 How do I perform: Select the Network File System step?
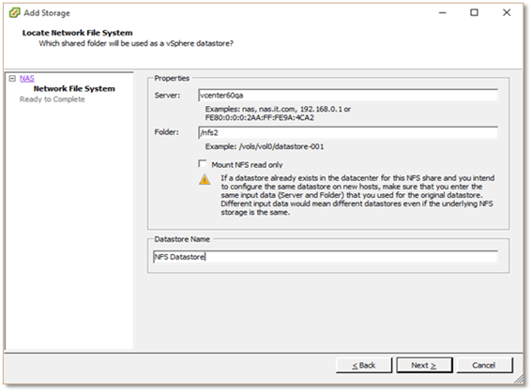tap(74, 88)
